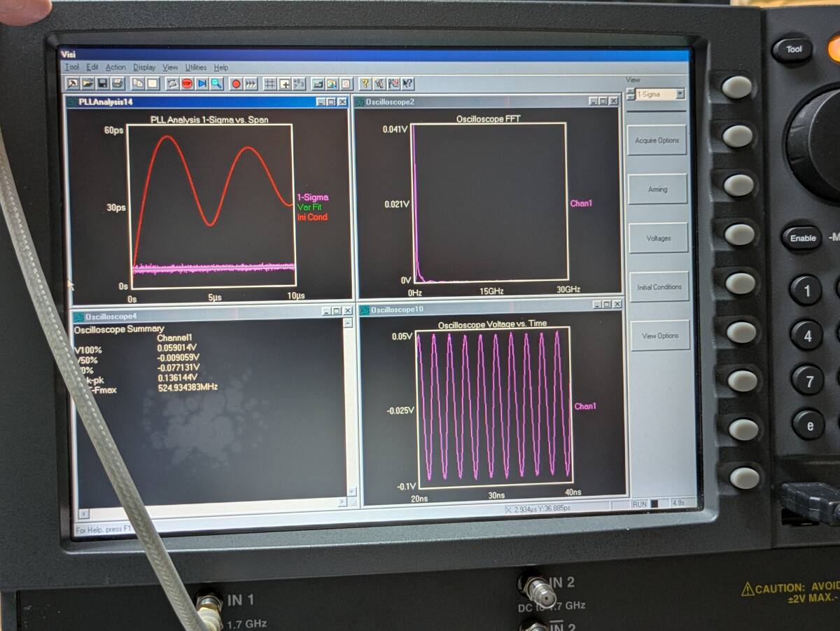This screenshot has width=840, height=631.
Task: Open the Initial Conditions panel button
Action: [658, 287]
